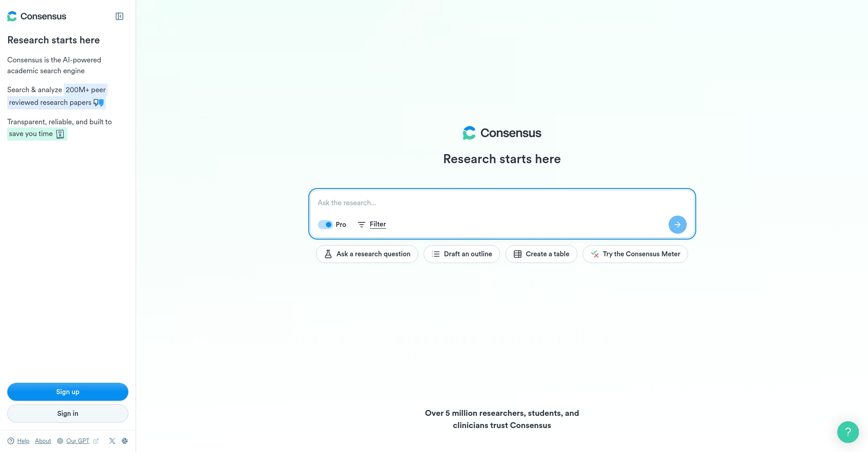868x452 pixels.
Task: Click the Sign in button
Action: pyautogui.click(x=68, y=414)
